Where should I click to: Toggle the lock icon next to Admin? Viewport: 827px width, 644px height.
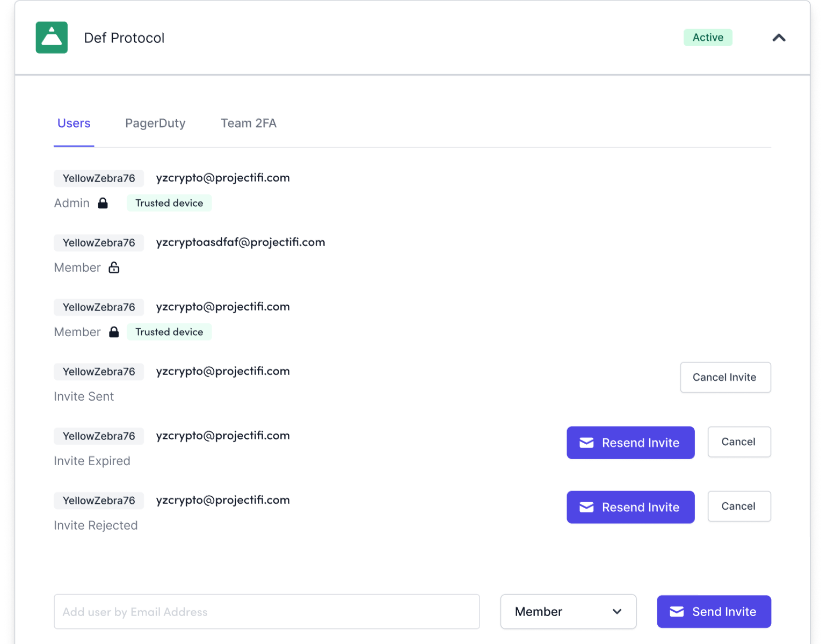(103, 203)
